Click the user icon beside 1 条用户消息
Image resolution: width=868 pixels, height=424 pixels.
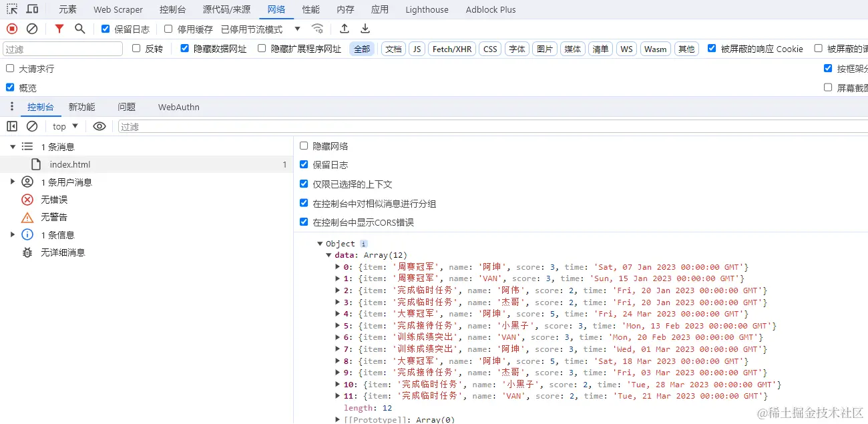tap(27, 182)
